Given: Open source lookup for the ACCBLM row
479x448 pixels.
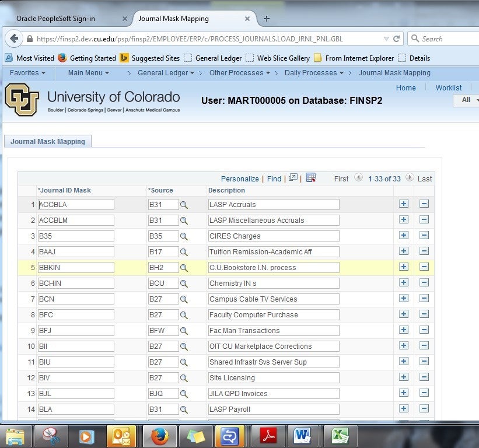Looking at the screenshot, I should [184, 220].
